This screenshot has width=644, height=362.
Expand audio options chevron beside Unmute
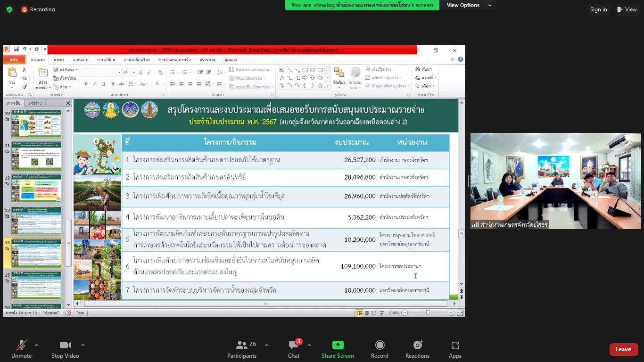tap(37, 345)
